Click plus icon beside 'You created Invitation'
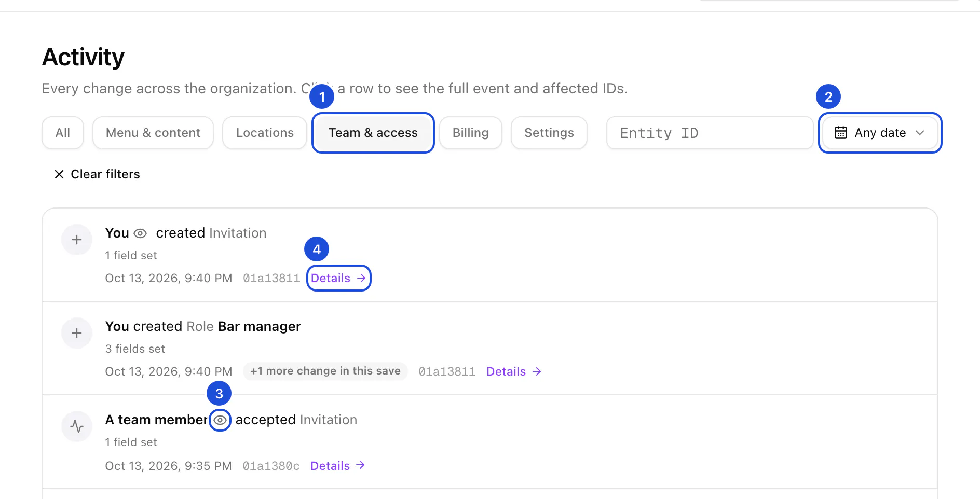Viewport: 980px width, 499px height. (77, 240)
